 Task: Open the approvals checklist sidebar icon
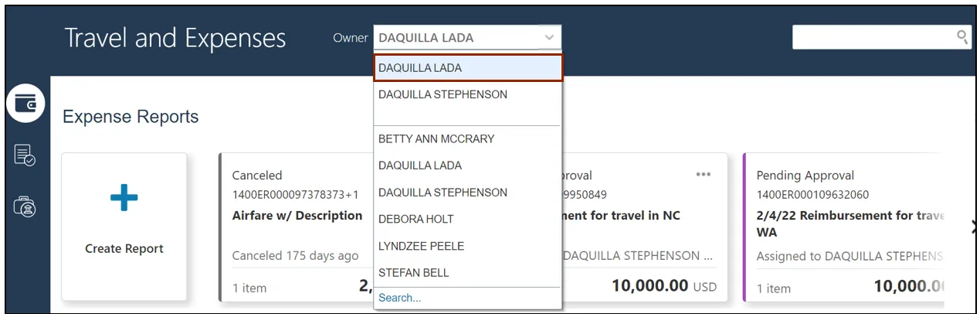pos(25,155)
